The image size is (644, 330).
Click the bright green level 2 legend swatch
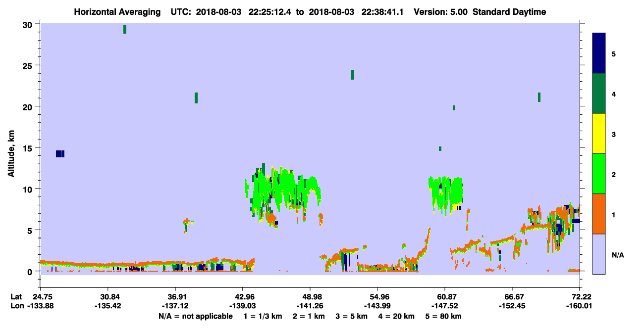click(599, 174)
